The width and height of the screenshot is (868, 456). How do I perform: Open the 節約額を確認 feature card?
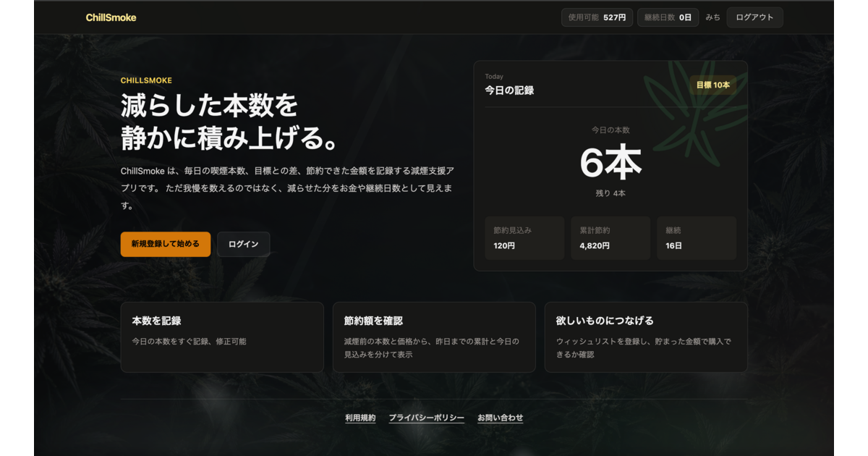pyautogui.click(x=434, y=337)
